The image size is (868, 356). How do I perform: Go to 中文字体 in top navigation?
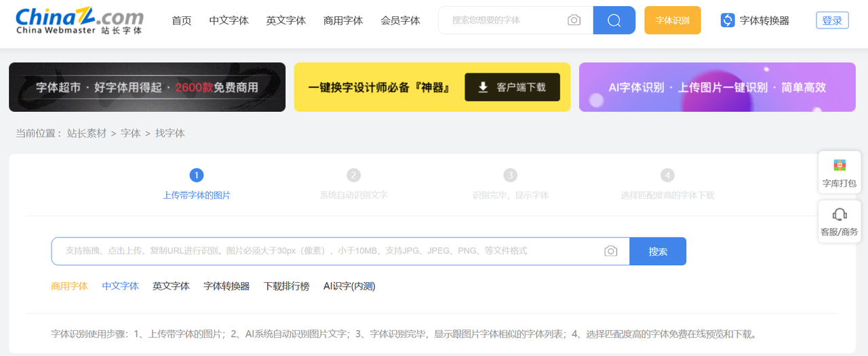[229, 20]
